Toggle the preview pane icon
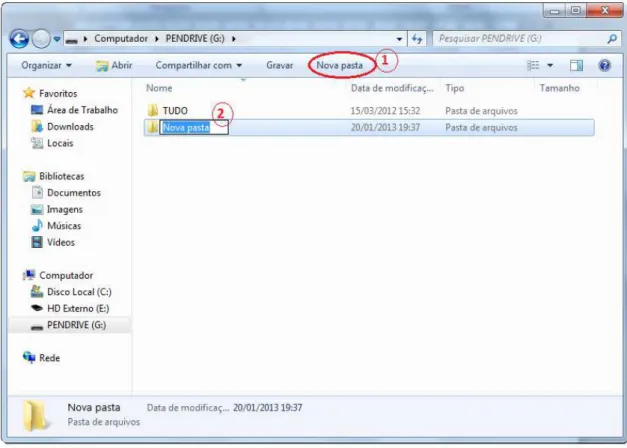The height and width of the screenshot is (448, 627). (576, 65)
